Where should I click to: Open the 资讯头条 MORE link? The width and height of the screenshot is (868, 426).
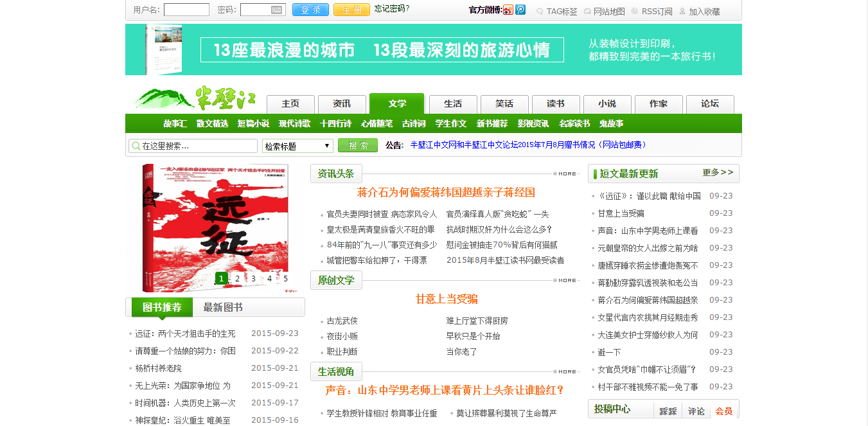pos(567,173)
